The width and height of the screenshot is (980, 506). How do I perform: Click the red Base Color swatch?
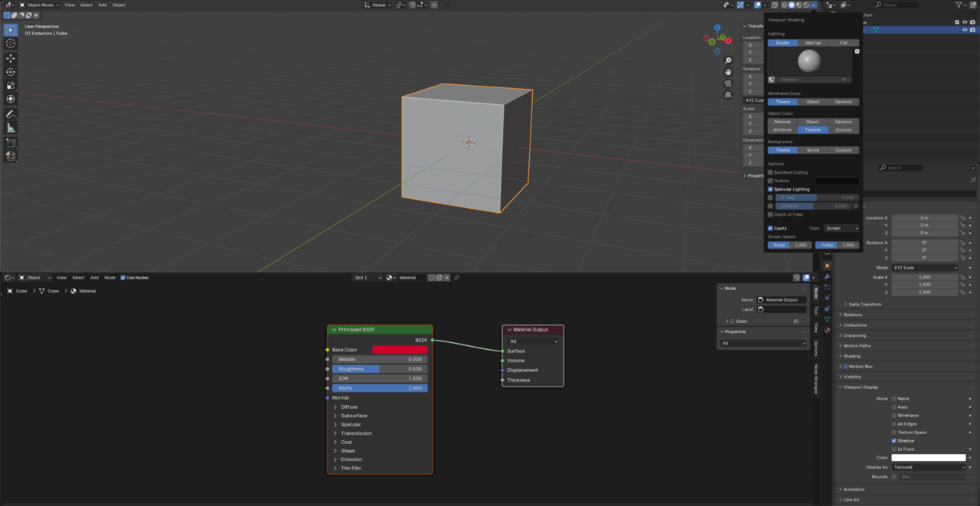(x=400, y=350)
